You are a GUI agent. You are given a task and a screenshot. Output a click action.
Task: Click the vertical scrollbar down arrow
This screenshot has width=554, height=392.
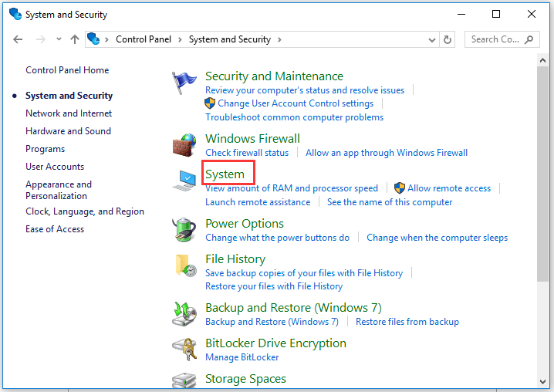pos(542,382)
